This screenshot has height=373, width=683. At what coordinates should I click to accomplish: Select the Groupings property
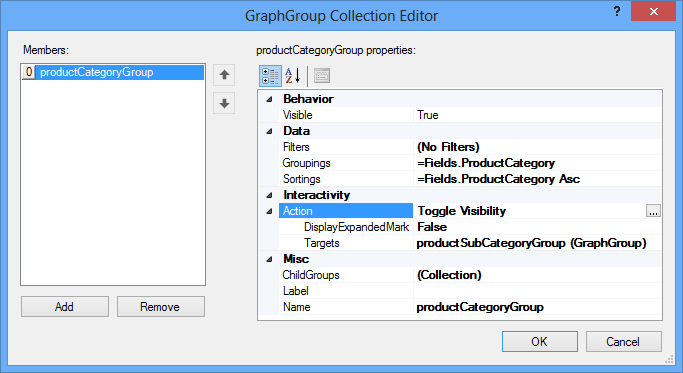pos(346,163)
